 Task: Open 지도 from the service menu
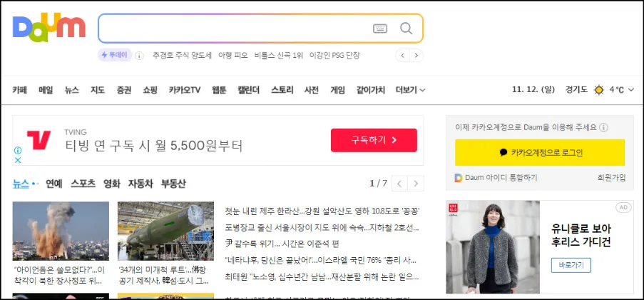pyautogui.click(x=98, y=90)
